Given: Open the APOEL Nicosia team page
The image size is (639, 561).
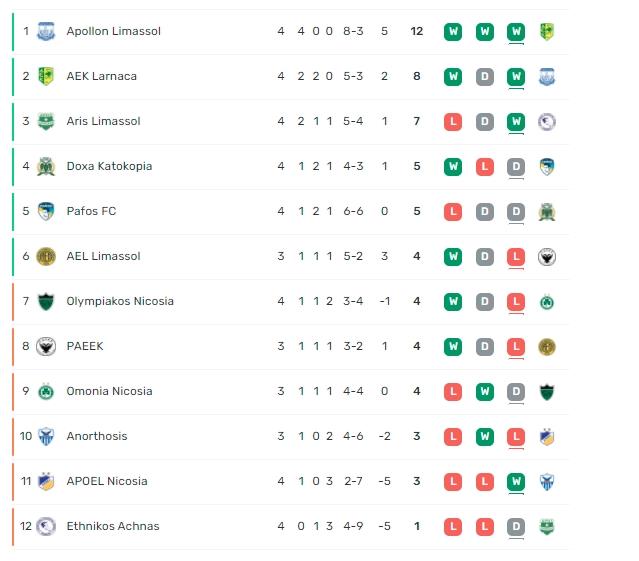Looking at the screenshot, I should coord(107,481).
